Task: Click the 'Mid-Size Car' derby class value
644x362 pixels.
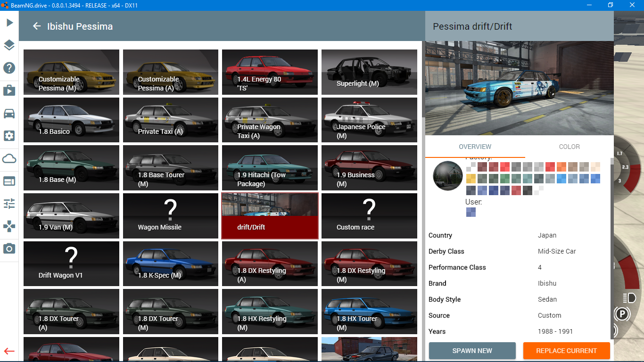Action: tap(557, 251)
